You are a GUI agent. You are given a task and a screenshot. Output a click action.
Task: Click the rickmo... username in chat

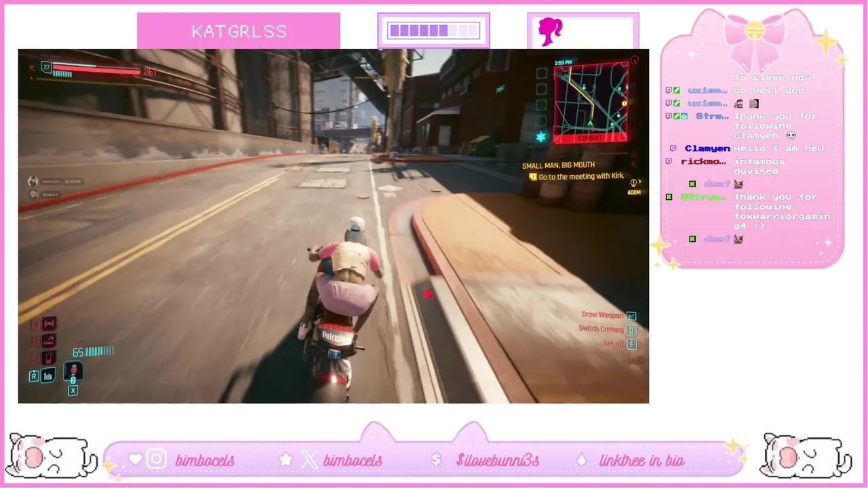pos(704,161)
